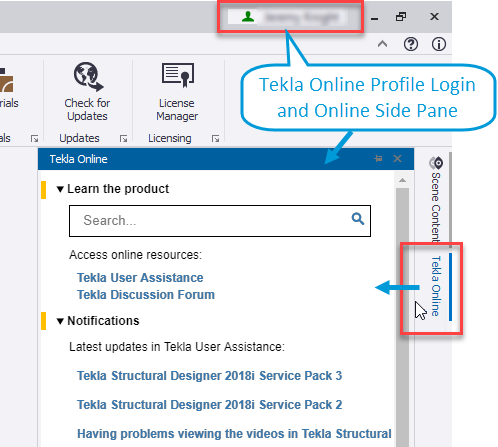The image size is (498, 447).
Task: Open 2018i Service Pack 2 link
Action: (x=209, y=405)
